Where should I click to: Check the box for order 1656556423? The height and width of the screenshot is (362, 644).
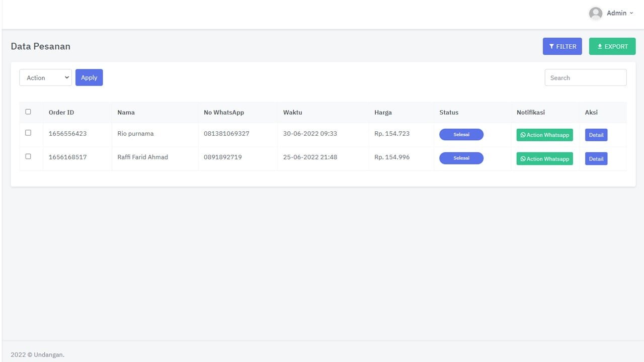click(x=28, y=133)
